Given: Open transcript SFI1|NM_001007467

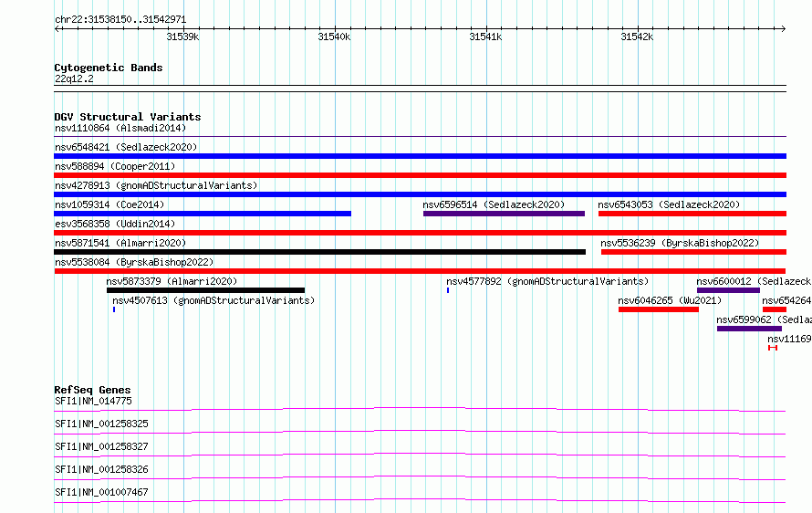Looking at the screenshot, I should pos(101,492).
